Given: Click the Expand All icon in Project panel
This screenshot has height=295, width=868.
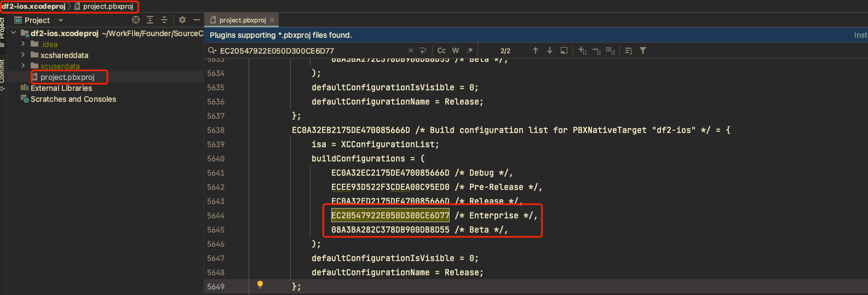Looking at the screenshot, I should point(150,20).
